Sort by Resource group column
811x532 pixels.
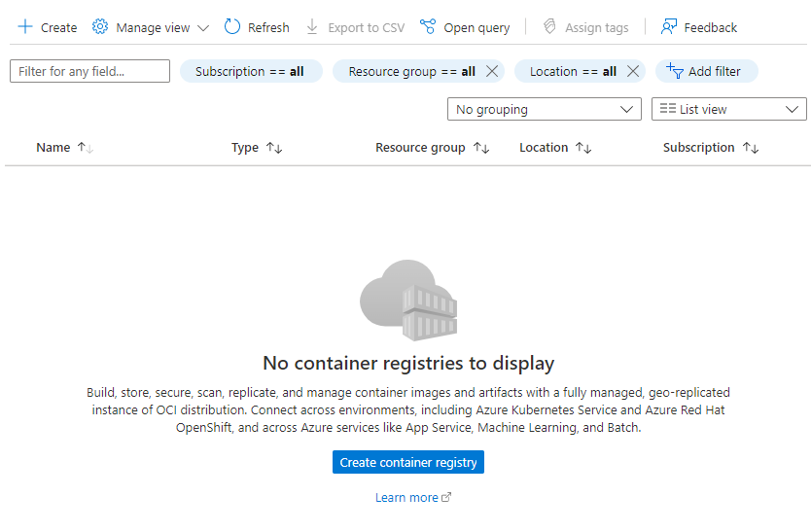tap(421, 148)
